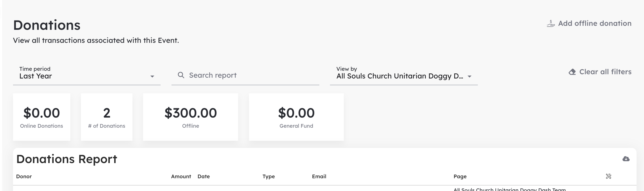Sort by the Amount column header
Screen dimensions: 644x191
[181, 176]
